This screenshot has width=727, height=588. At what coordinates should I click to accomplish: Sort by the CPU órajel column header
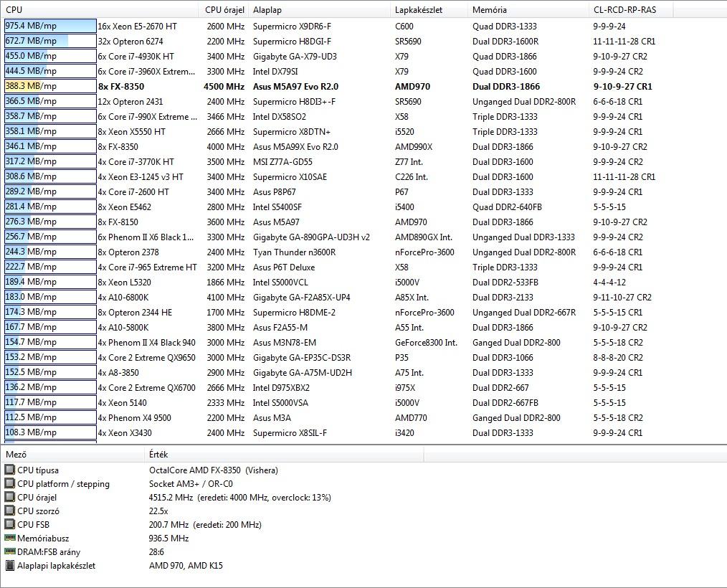pyautogui.click(x=225, y=10)
